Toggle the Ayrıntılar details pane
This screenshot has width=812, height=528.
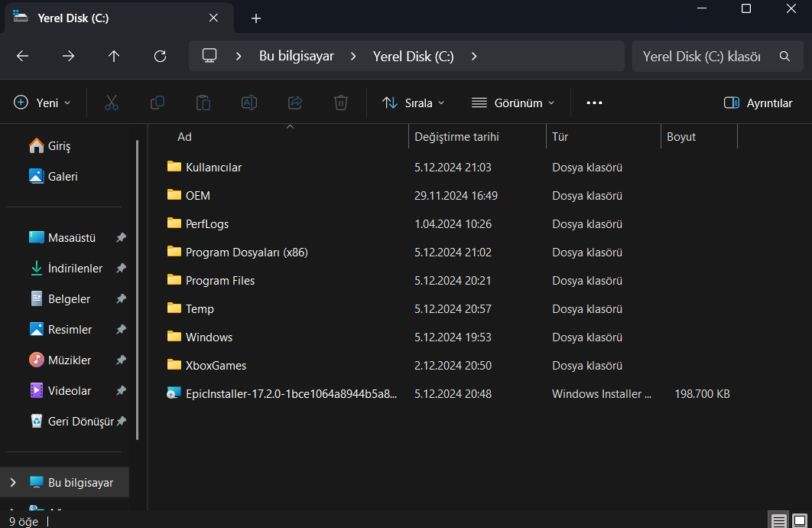(758, 103)
